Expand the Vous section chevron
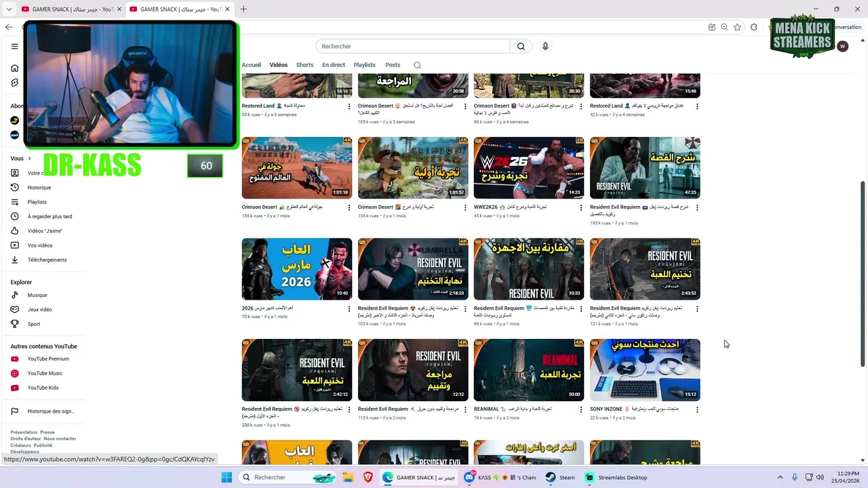 coord(30,159)
